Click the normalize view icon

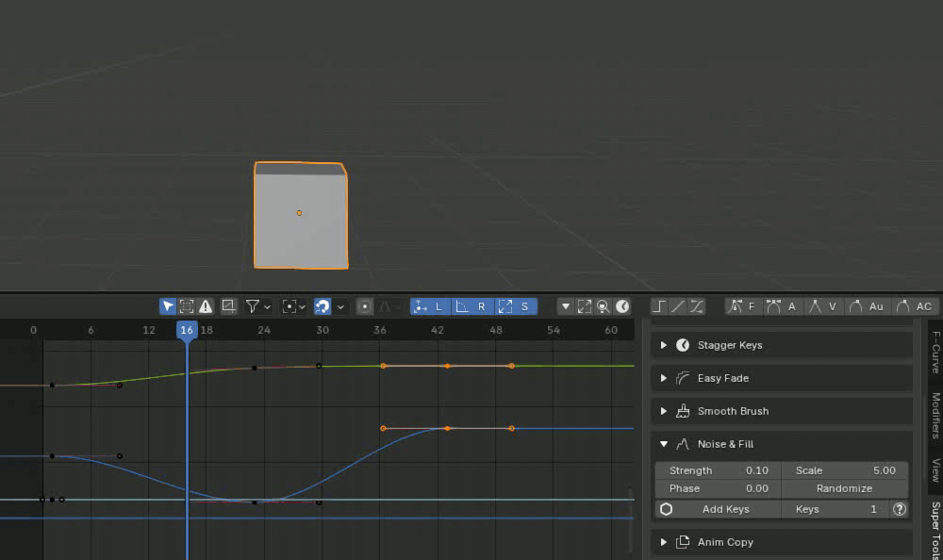tap(228, 306)
